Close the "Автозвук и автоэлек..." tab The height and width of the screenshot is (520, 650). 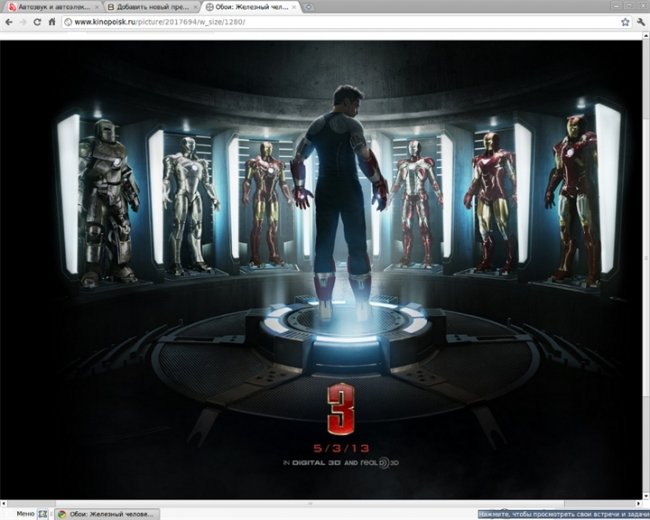(x=97, y=7)
